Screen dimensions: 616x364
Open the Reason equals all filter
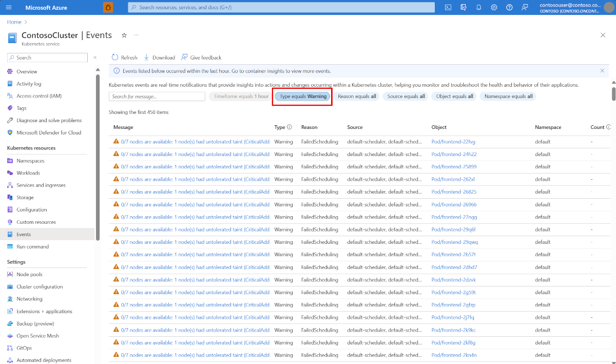click(356, 97)
